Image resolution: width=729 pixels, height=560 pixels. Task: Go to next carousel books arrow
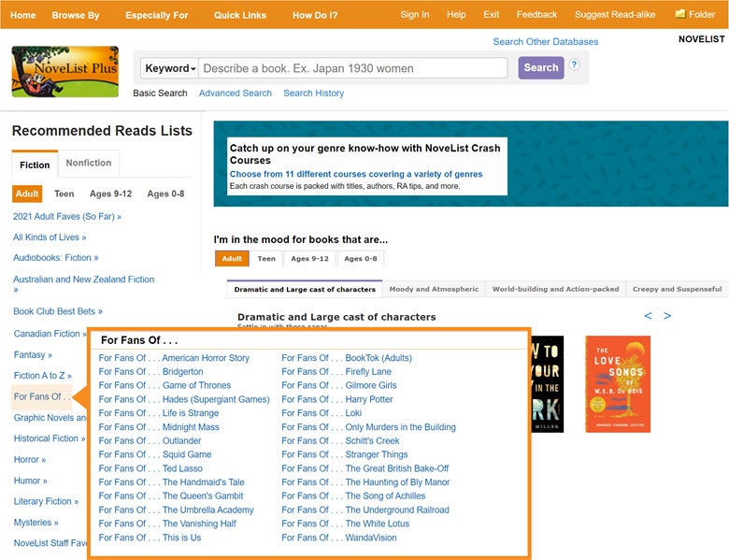click(x=667, y=316)
